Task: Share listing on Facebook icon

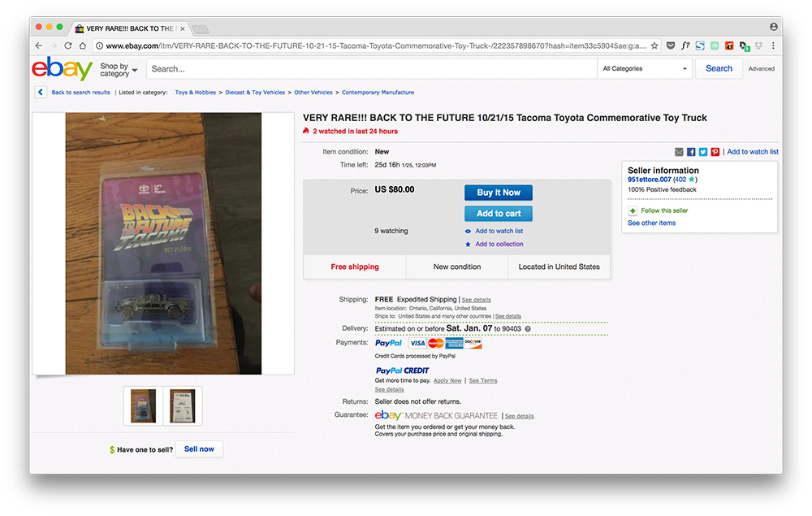Action: click(691, 152)
